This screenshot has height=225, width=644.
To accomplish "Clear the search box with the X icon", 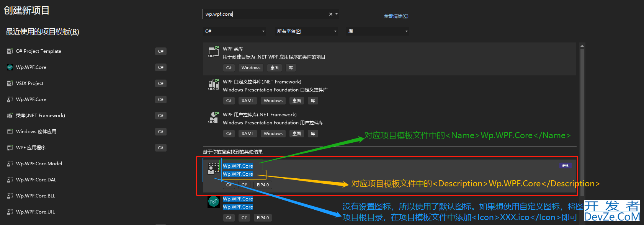I will (x=331, y=14).
